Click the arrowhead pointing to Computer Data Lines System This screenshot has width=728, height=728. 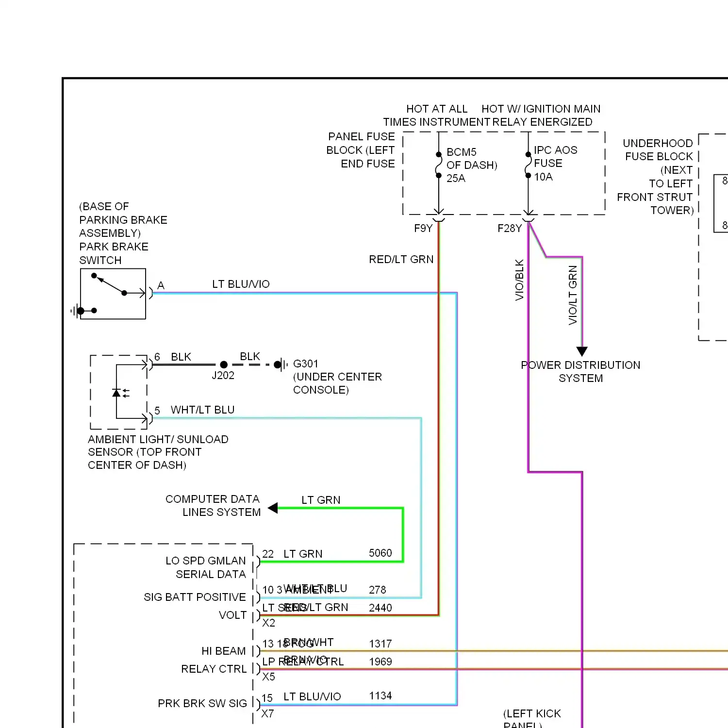click(x=273, y=508)
